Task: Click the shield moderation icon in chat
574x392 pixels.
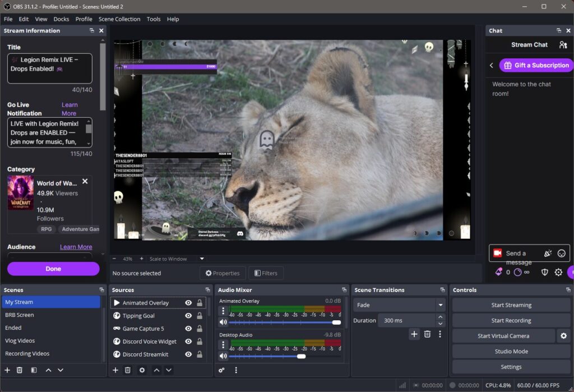Action: (x=544, y=272)
